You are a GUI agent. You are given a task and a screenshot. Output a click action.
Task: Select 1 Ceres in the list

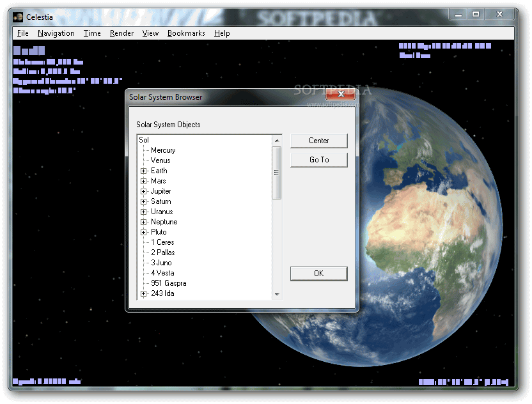coord(162,242)
